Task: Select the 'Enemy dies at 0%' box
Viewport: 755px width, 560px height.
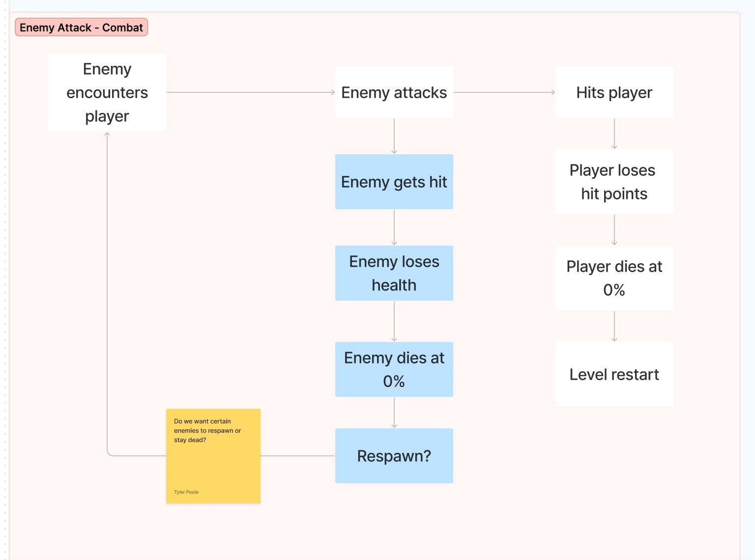Action: coord(394,369)
